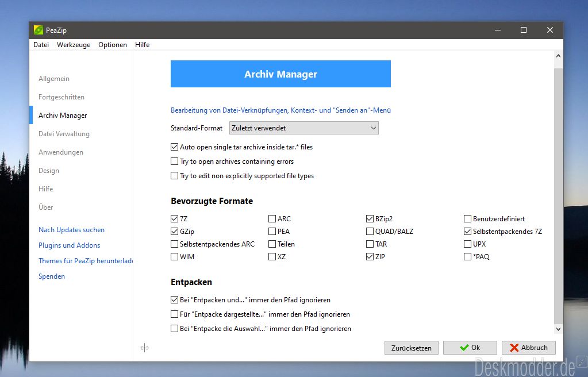Enable the XZ format checkbox

tap(272, 257)
